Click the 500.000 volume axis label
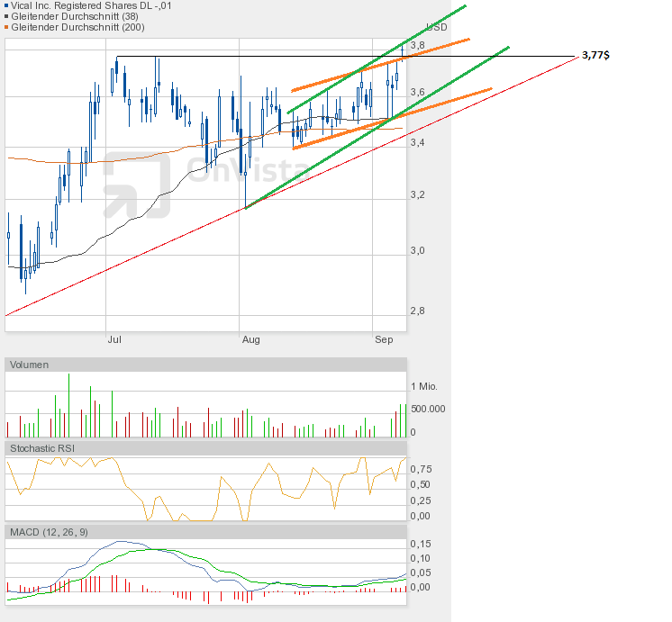Screen dimensions: 672x622 (x=427, y=409)
